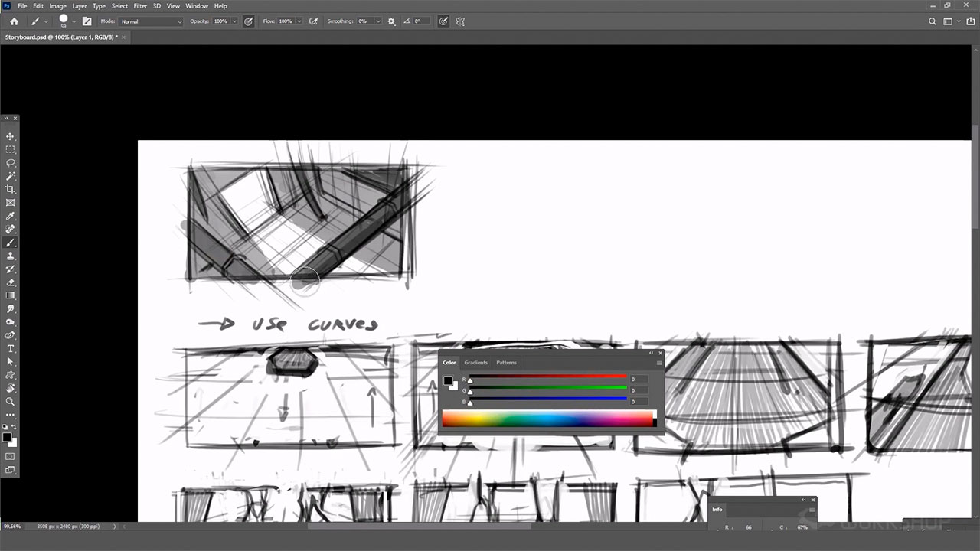Switch to the Gradients tab
Image resolution: width=980 pixels, height=551 pixels.
tap(475, 363)
